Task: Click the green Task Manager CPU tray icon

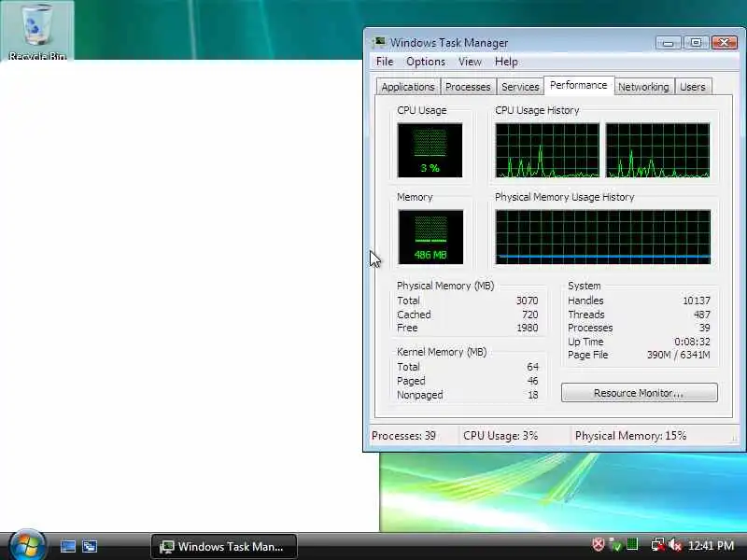Action: tap(632, 544)
